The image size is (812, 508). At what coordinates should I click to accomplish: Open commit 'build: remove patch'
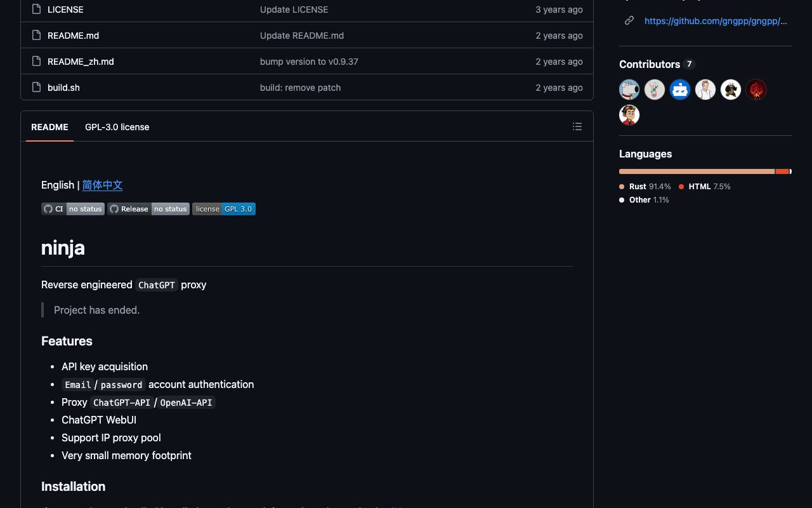[x=301, y=88]
